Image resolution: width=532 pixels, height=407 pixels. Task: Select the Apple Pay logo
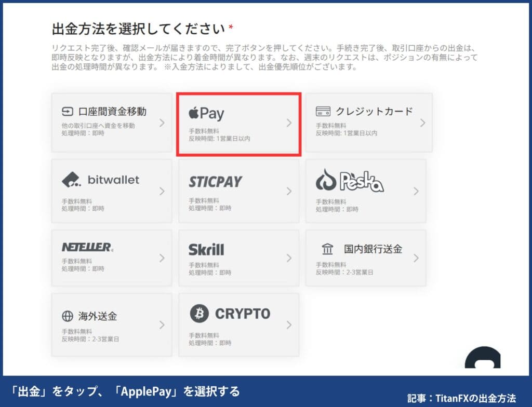pos(206,113)
